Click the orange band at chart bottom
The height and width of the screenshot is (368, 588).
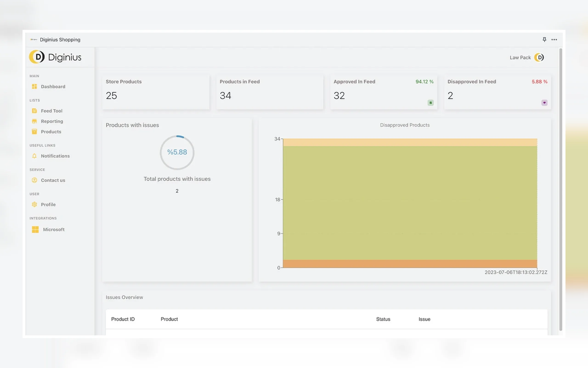410,264
